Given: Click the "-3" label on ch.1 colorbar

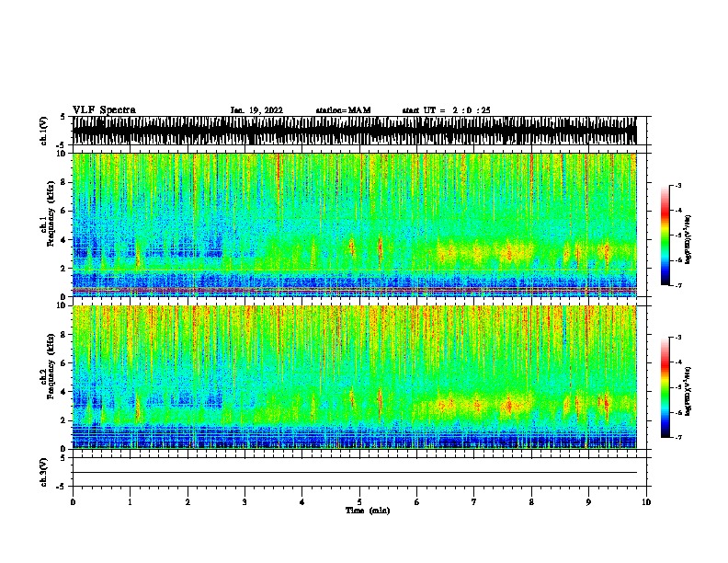Looking at the screenshot, I should coord(677,185).
